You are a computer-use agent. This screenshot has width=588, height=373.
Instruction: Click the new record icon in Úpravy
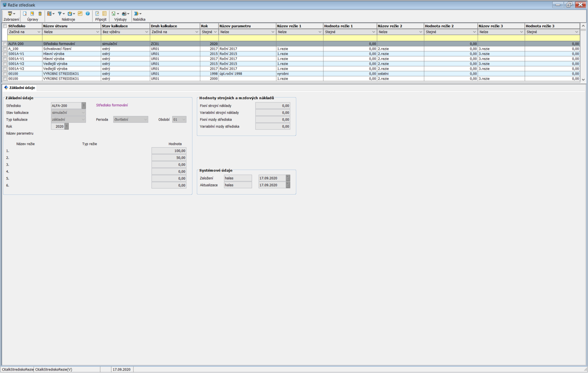tap(25, 14)
